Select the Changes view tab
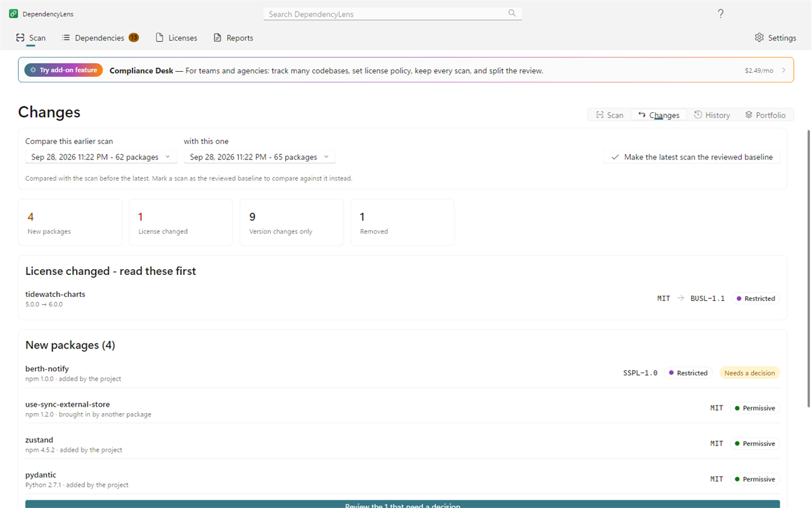 [659, 115]
